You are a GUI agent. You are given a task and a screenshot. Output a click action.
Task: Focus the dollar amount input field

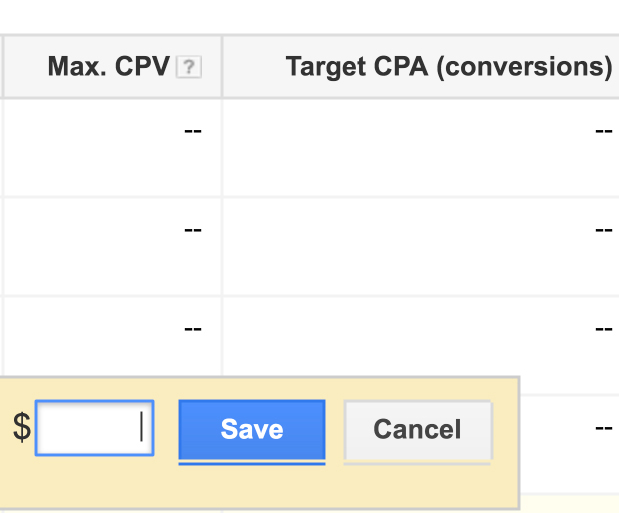point(94,428)
